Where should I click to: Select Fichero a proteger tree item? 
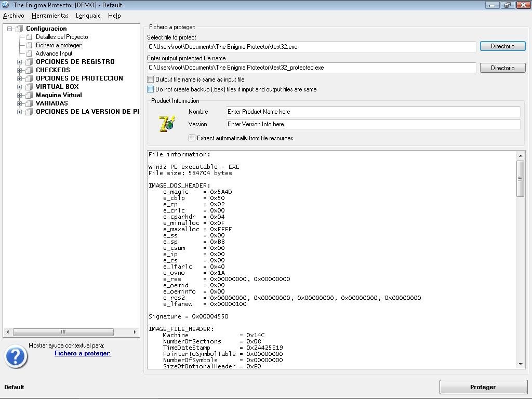59,45
